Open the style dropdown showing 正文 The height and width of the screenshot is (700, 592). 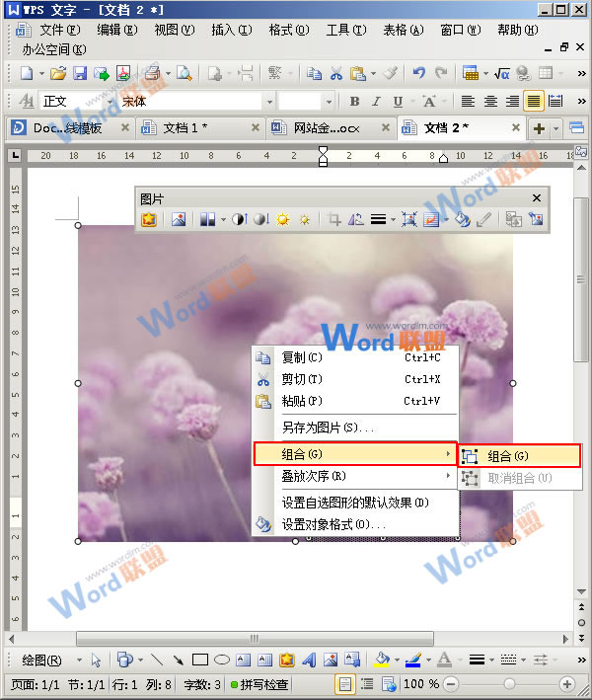coord(110,102)
